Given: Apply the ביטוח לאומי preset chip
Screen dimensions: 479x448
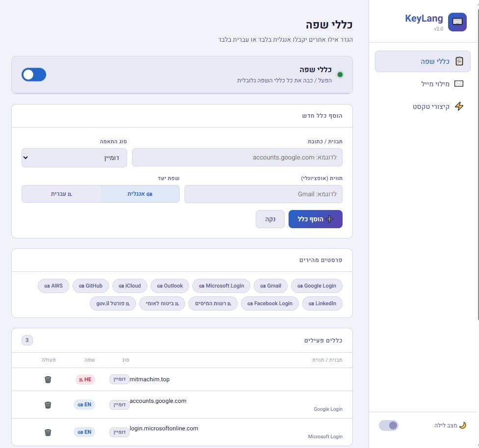Looking at the screenshot, I should tap(161, 304).
